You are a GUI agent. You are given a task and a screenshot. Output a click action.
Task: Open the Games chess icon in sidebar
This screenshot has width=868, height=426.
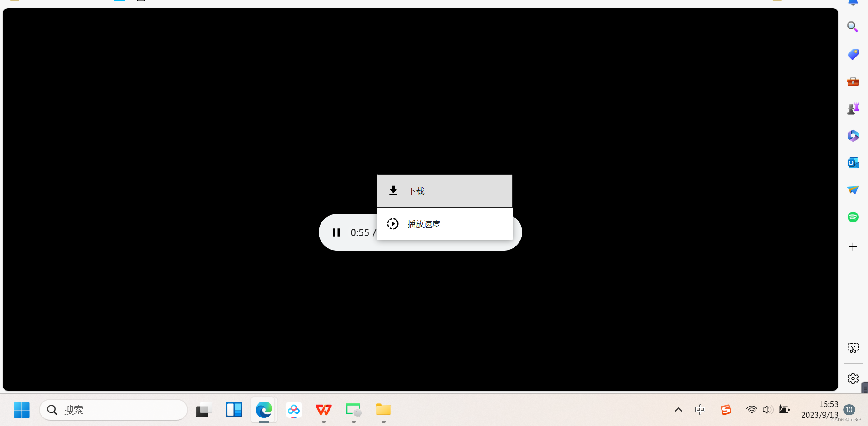[x=853, y=109]
